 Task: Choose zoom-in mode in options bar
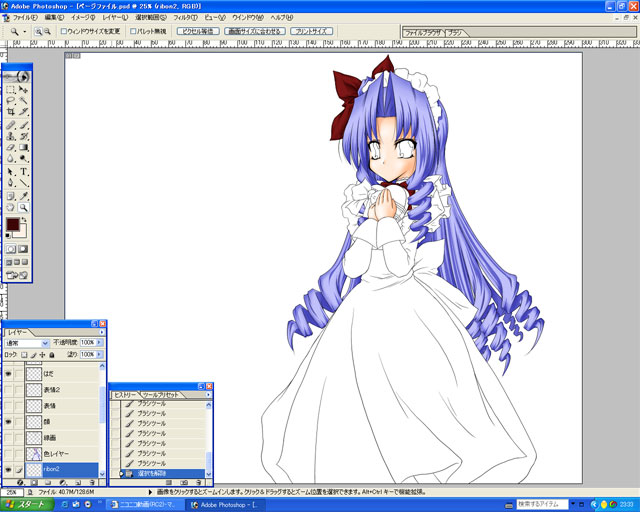coord(38,31)
